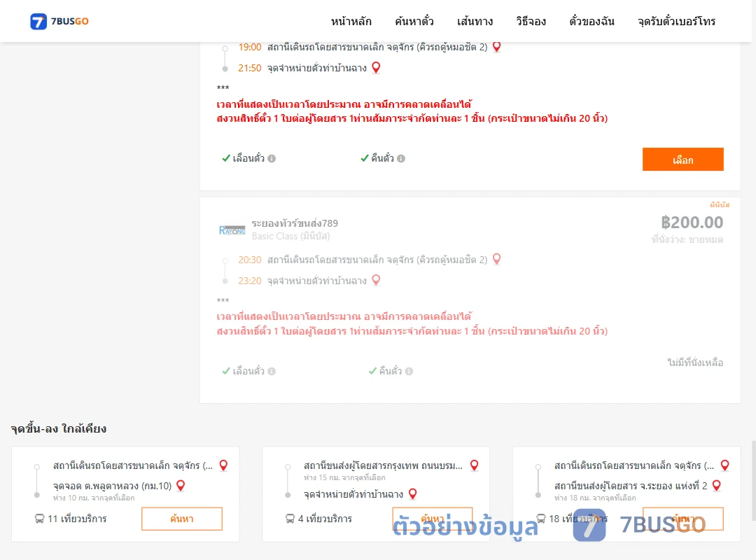
Task: Click the orange เลือก button
Action: point(682,159)
